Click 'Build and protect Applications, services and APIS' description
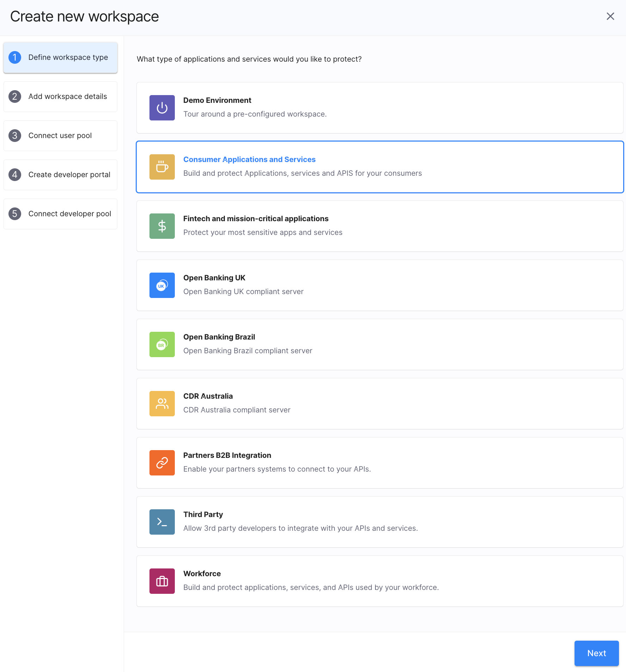The width and height of the screenshot is (626, 672). pyautogui.click(x=302, y=173)
